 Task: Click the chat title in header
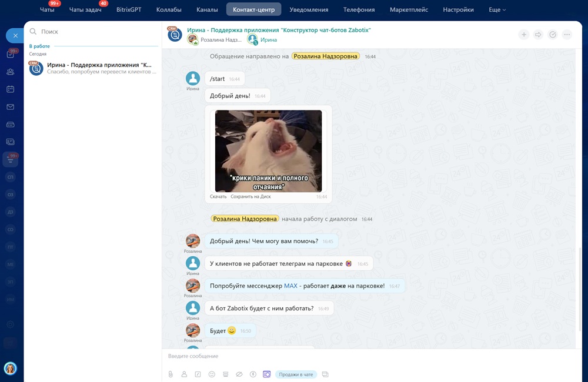279,30
